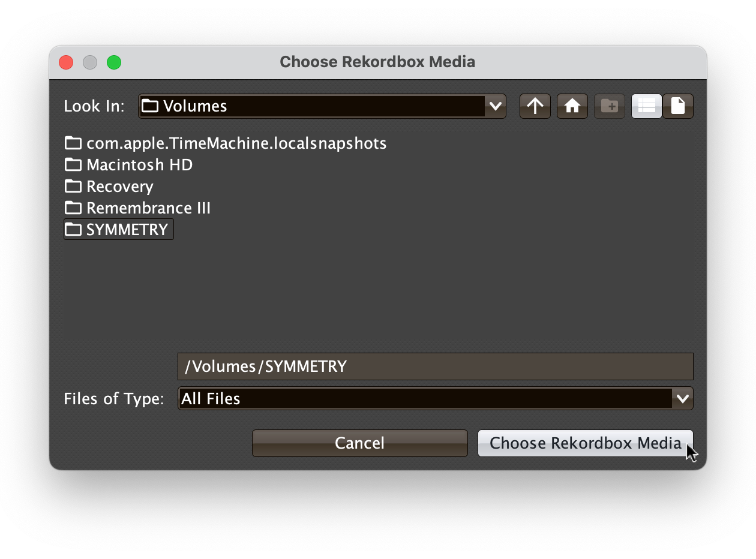This screenshot has height=559, width=756.
Task: Switch to Details view
Action: [x=678, y=106]
